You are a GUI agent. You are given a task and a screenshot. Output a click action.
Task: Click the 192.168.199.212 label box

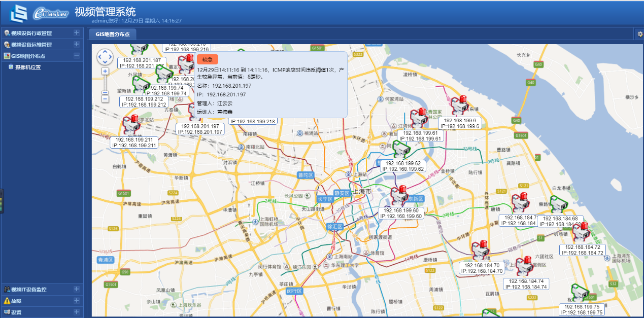point(144,101)
